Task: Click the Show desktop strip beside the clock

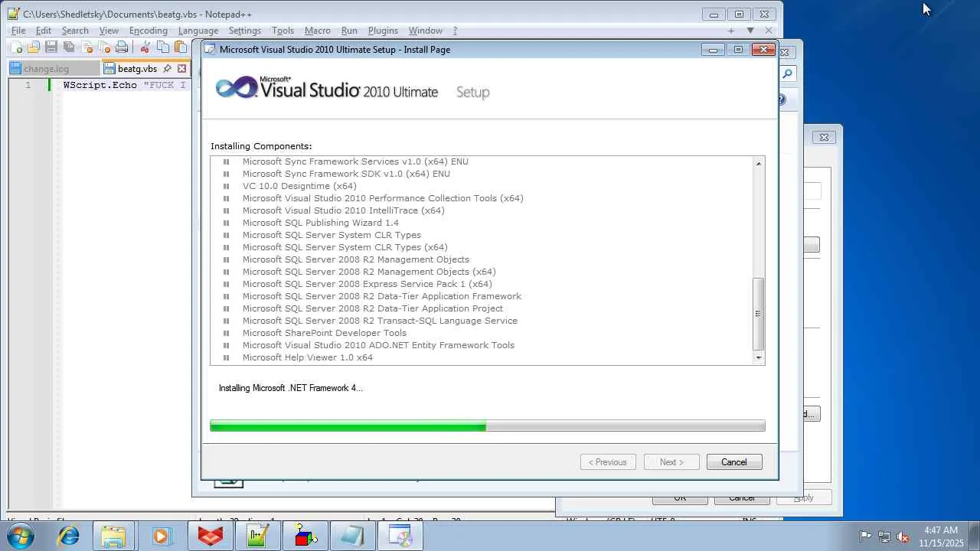Action: tap(975, 536)
